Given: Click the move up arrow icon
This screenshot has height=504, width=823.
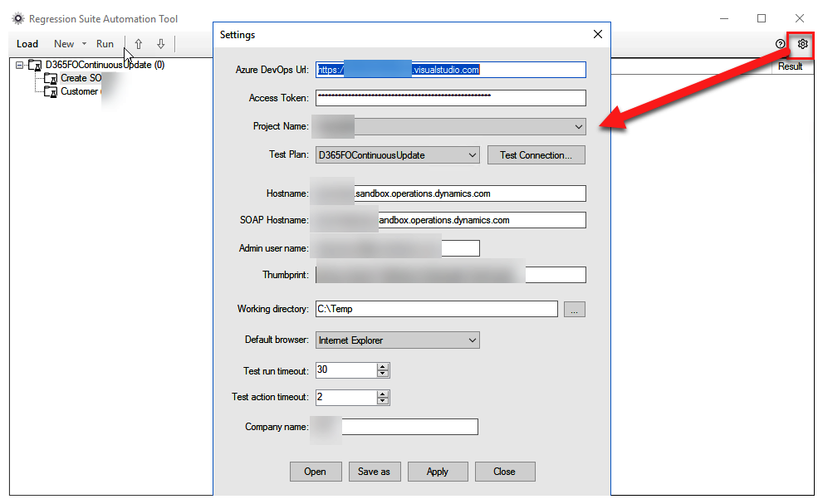Looking at the screenshot, I should (x=139, y=44).
